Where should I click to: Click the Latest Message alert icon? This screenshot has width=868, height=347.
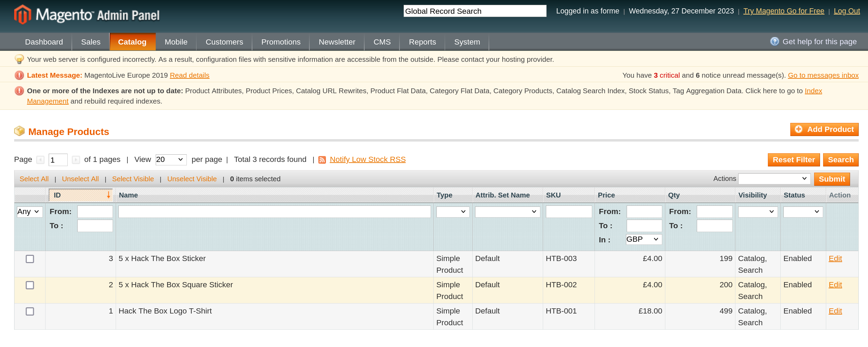pyautogui.click(x=19, y=75)
